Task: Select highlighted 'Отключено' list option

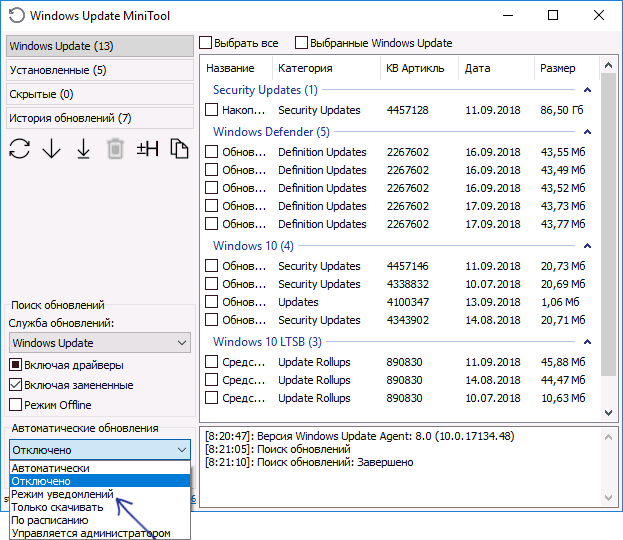Action: coord(100,481)
